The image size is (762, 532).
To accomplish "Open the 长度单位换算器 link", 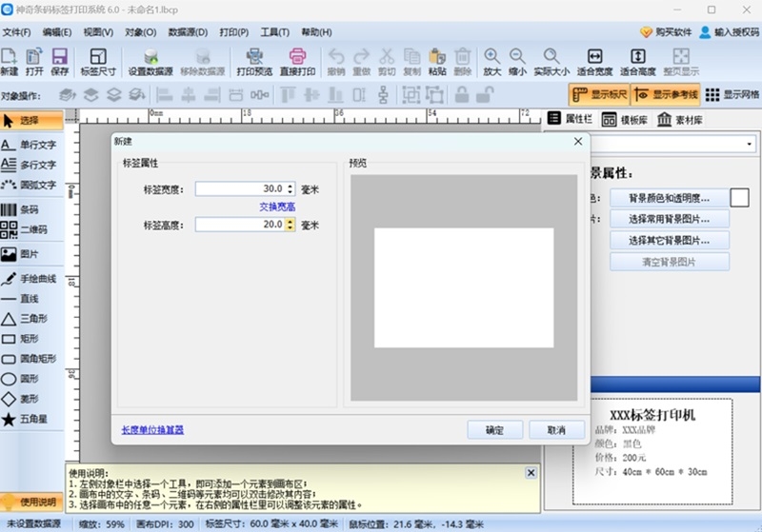I will point(152,429).
